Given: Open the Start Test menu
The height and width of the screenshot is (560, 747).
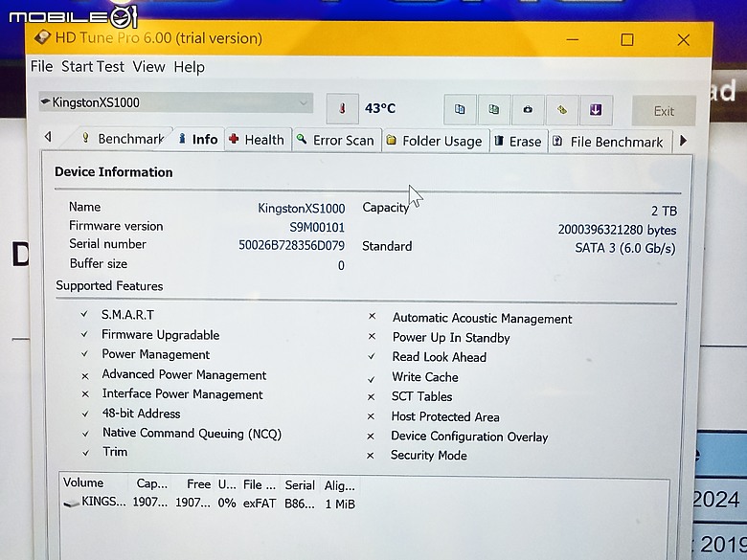Looking at the screenshot, I should (93, 67).
